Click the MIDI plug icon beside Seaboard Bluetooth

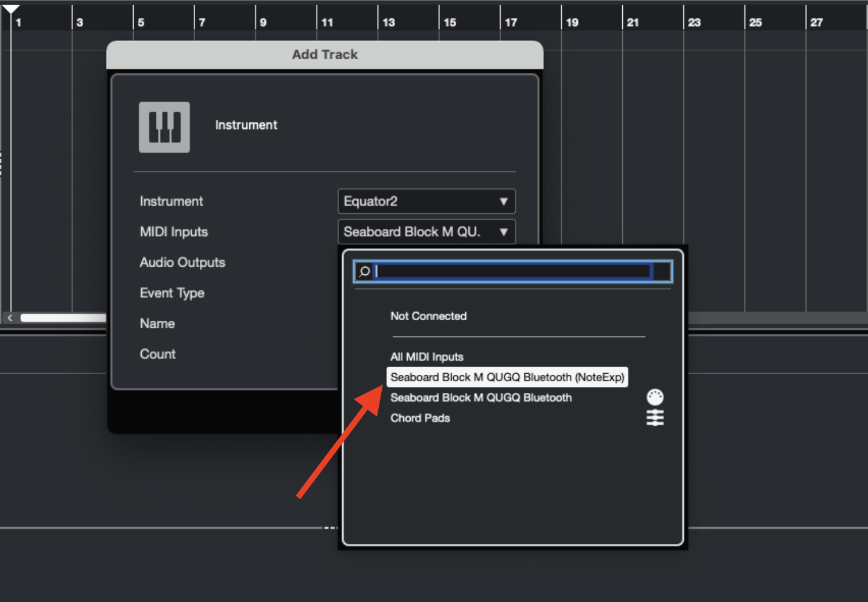coord(655,397)
